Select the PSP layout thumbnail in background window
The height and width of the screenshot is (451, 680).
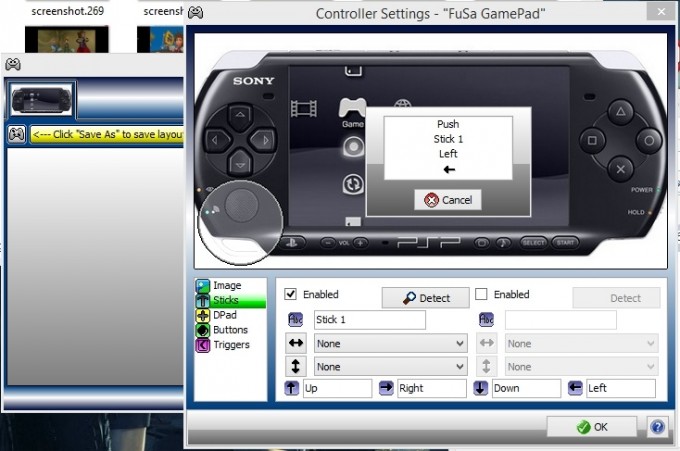coord(41,100)
